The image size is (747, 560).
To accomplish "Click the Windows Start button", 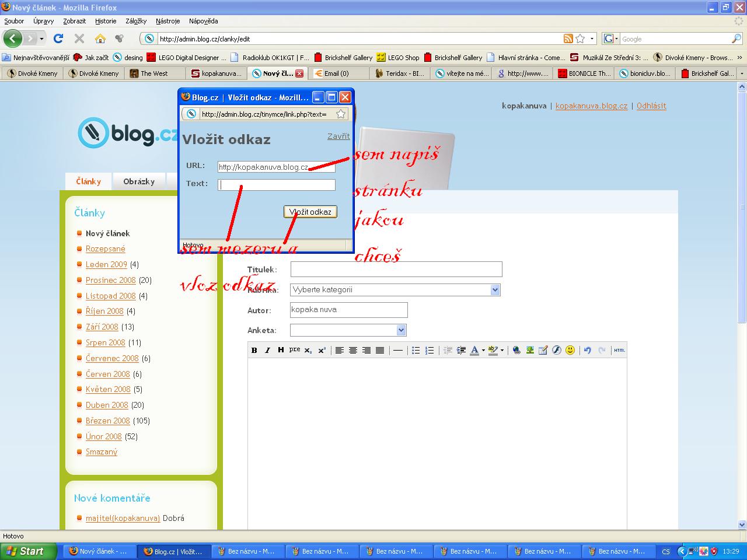I will [28, 551].
